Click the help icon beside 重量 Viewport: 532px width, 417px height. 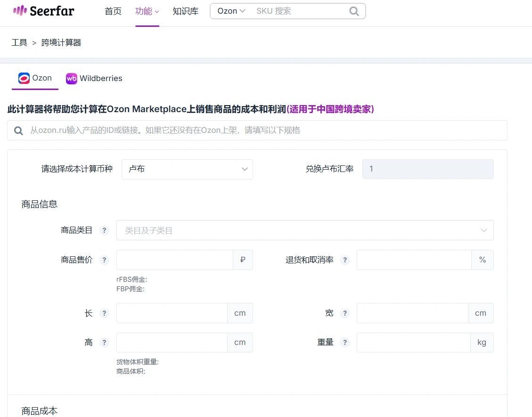[x=345, y=343]
